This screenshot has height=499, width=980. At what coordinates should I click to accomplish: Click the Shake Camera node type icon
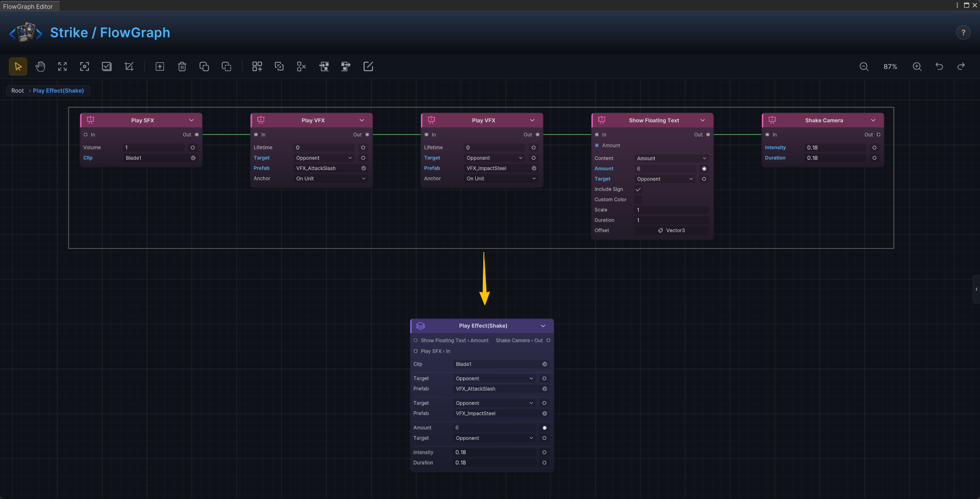coord(772,120)
